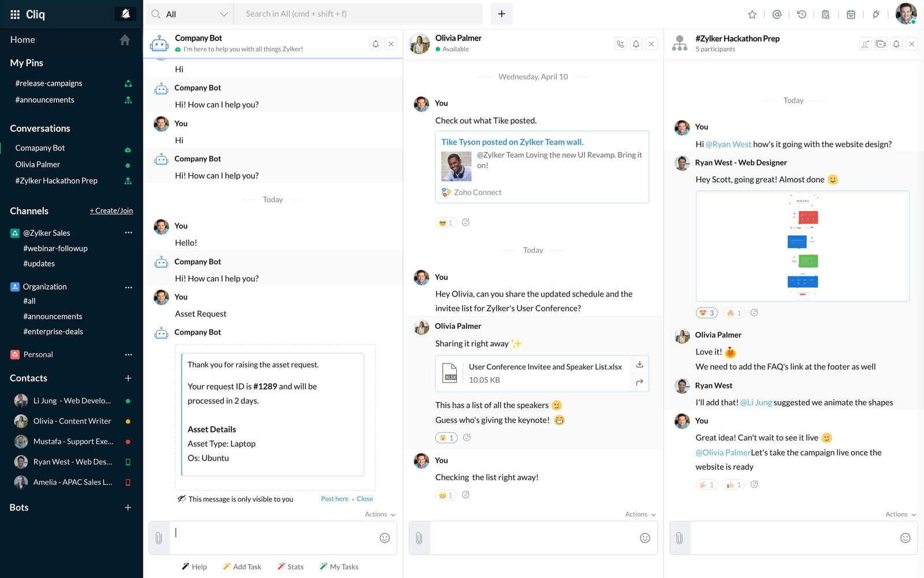The height and width of the screenshot is (578, 924).
Task: Add a new contact with Contacts plus
Action: (128, 378)
